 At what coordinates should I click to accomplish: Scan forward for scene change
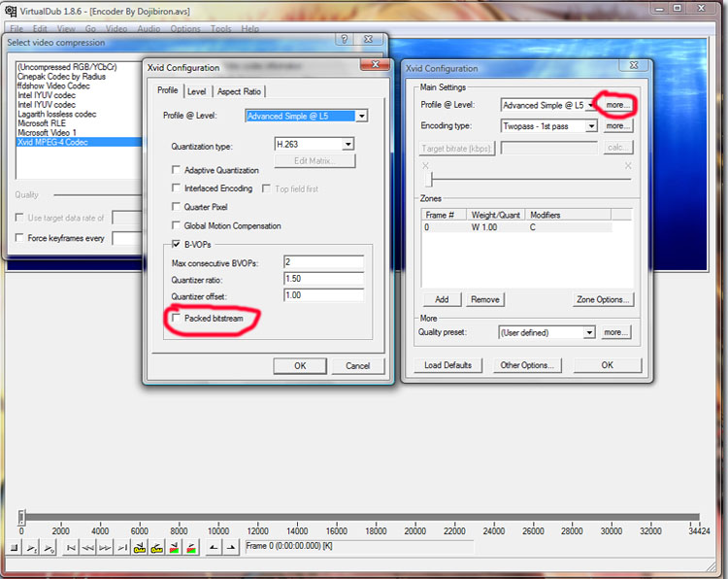191,548
